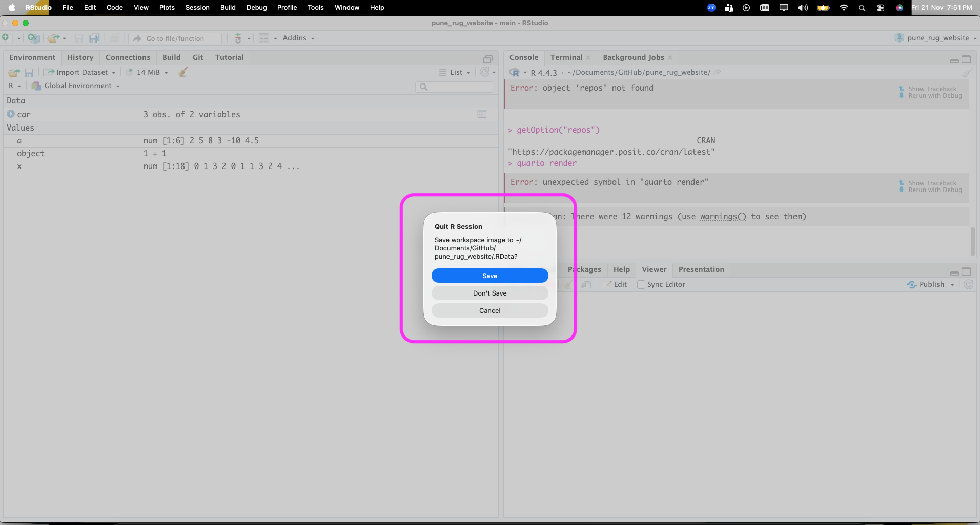Click the Load Workspace icon in Environment pane
Viewport: 980px width, 525px height.
point(14,72)
